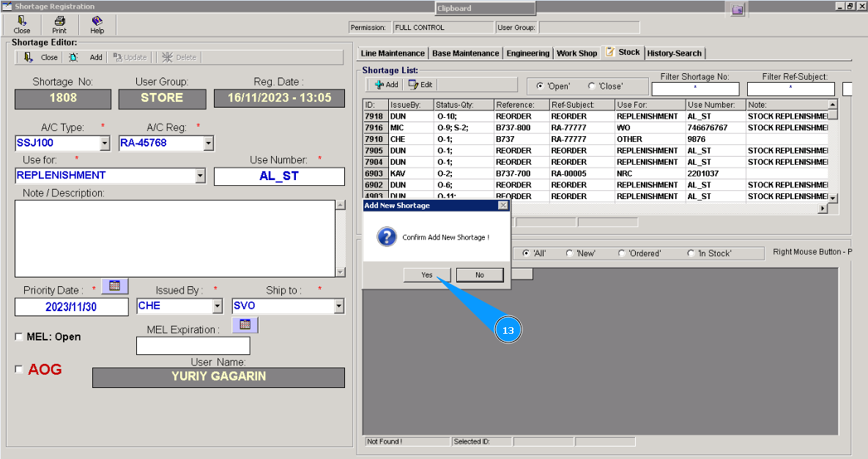
Task: Switch to Line Maintenance tab
Action: (393, 53)
